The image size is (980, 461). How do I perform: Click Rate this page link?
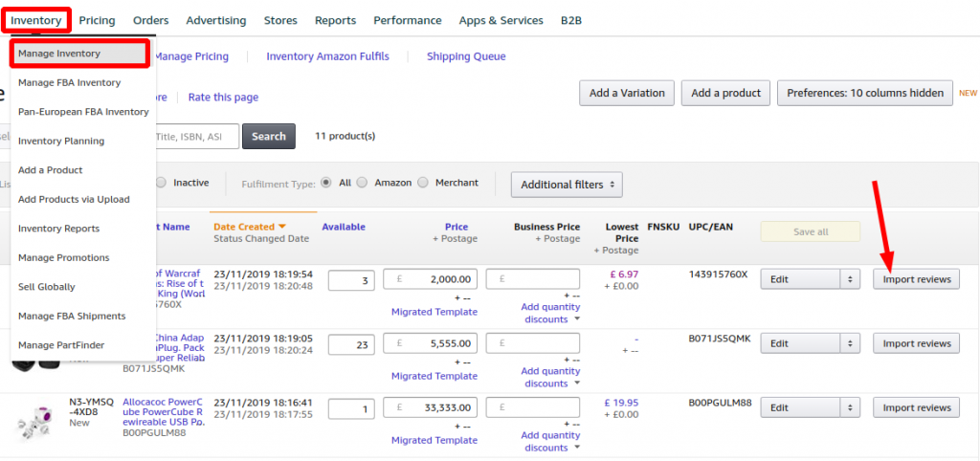click(223, 98)
